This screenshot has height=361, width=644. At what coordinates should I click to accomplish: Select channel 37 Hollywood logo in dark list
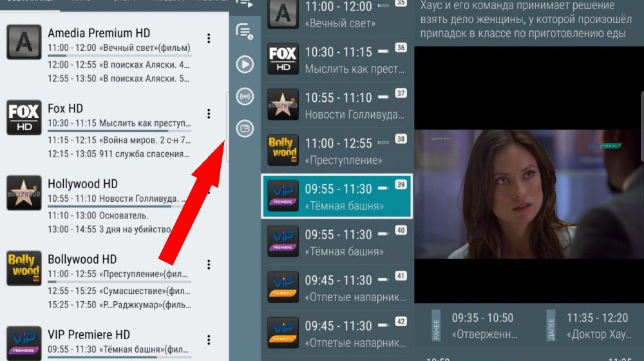283,104
